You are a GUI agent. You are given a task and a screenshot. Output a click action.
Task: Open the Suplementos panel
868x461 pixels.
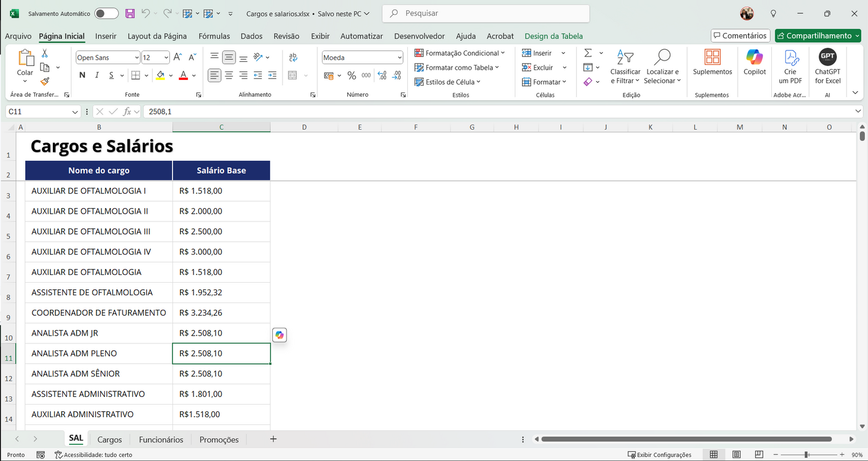pyautogui.click(x=712, y=63)
